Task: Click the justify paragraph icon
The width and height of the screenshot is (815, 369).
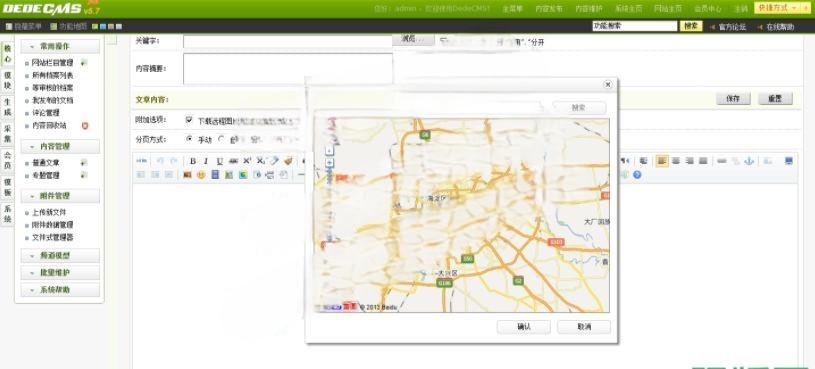Action: tap(703, 161)
